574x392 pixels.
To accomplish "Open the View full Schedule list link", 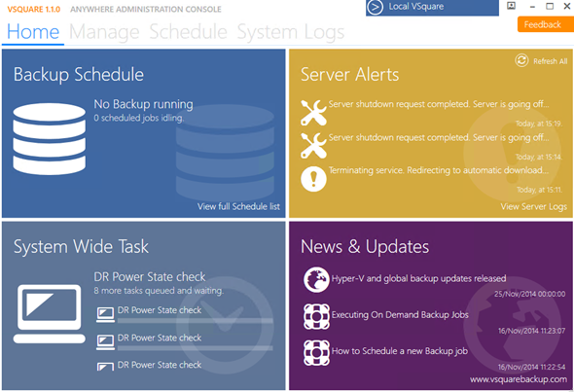I will coord(238,206).
